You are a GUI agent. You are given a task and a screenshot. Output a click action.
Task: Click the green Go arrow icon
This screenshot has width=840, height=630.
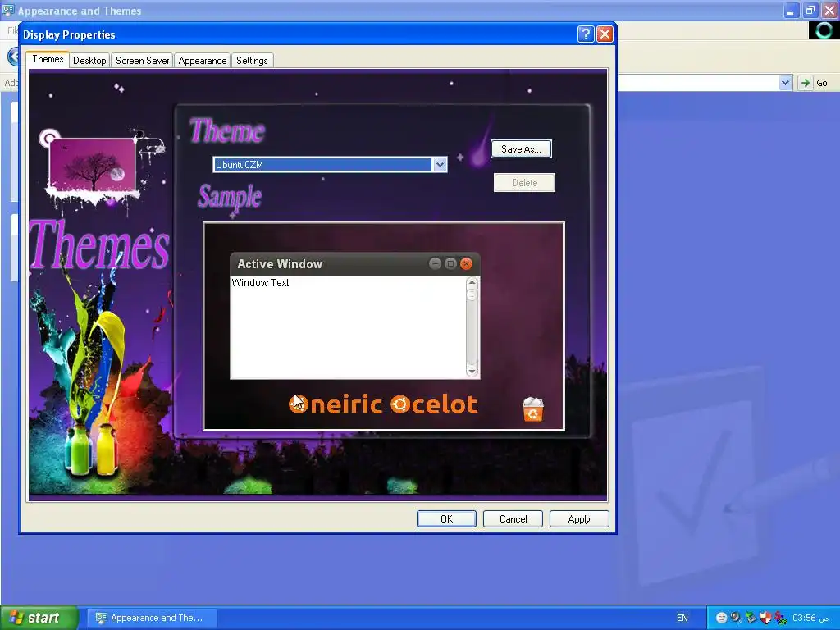coord(805,83)
